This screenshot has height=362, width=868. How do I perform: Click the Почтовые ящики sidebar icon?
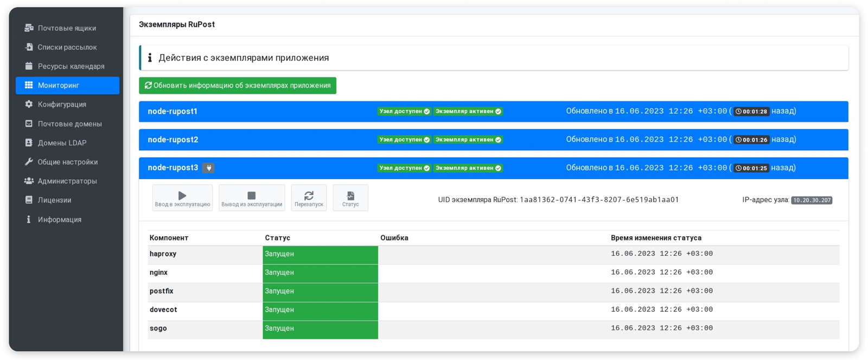(29, 28)
